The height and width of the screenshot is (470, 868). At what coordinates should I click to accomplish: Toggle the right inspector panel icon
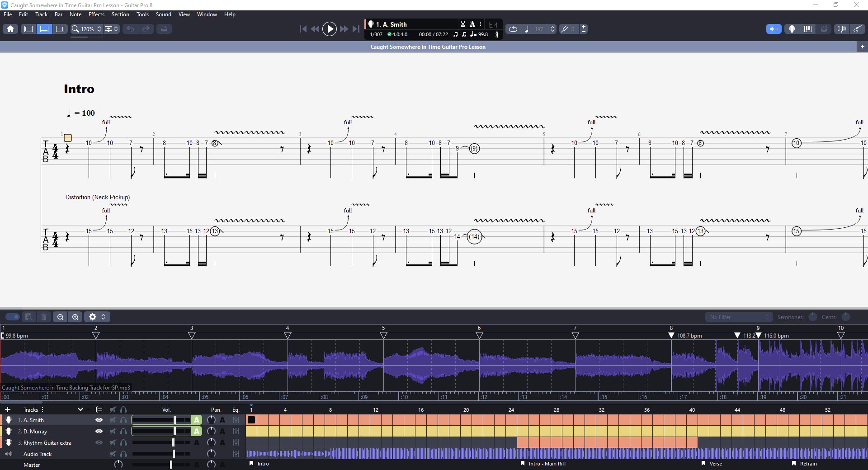click(x=60, y=29)
